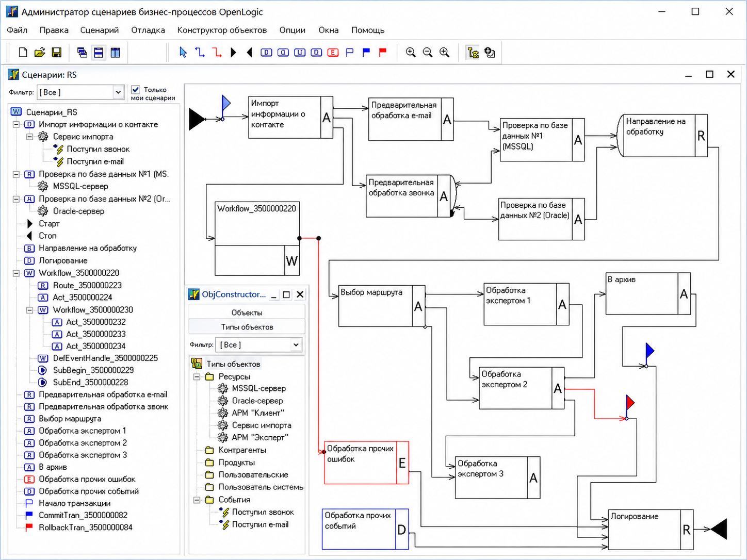Image resolution: width=747 pixels, height=560 pixels.
Task: Save with the floppy disk toolbar icon
Action: pyautogui.click(x=57, y=52)
